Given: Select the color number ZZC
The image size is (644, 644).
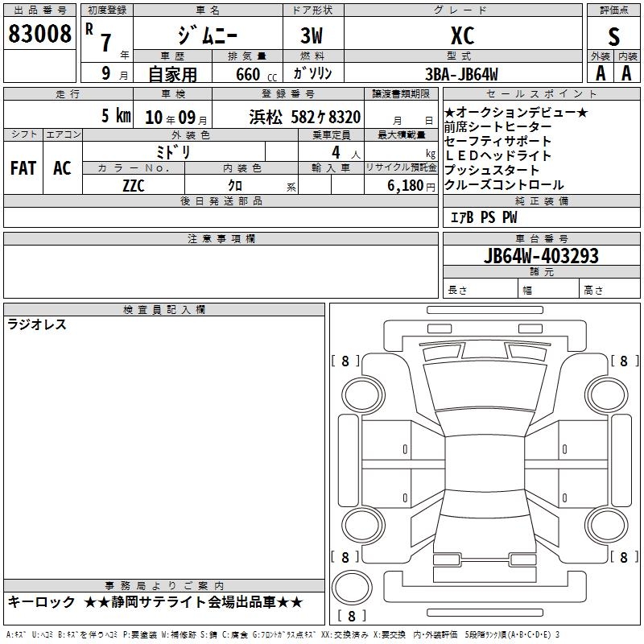Looking at the screenshot, I should [x=134, y=185].
